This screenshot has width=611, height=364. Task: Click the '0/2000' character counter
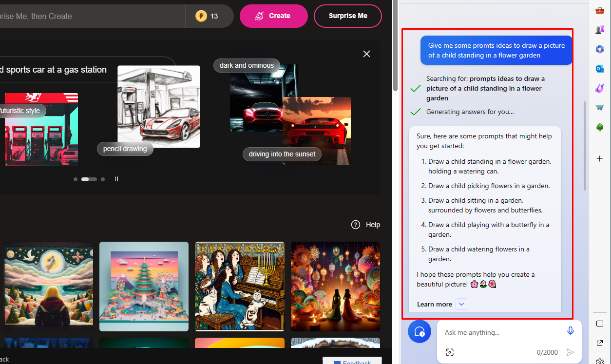[547, 352]
